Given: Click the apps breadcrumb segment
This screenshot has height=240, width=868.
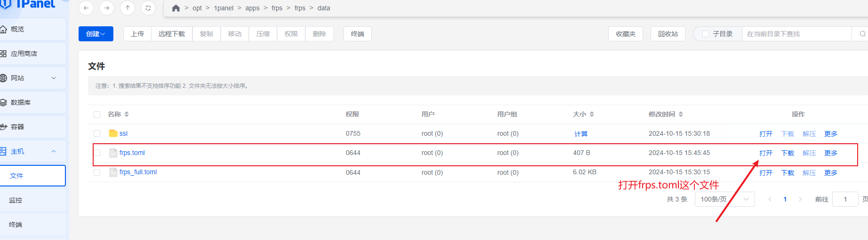Looking at the screenshot, I should [x=252, y=8].
